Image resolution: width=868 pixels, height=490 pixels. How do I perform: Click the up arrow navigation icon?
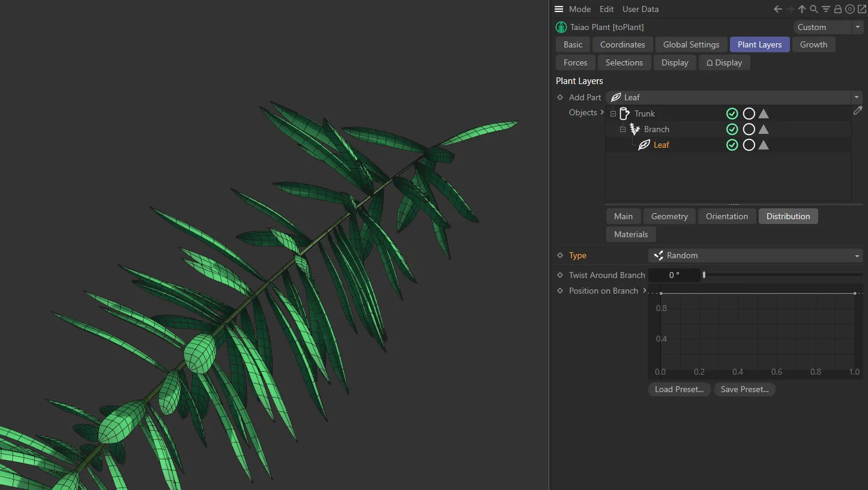point(801,9)
